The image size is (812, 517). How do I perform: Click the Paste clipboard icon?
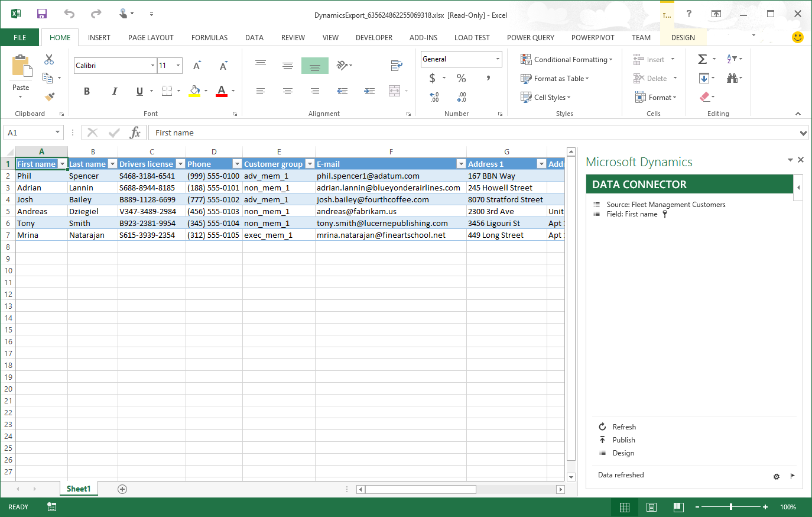[21, 66]
